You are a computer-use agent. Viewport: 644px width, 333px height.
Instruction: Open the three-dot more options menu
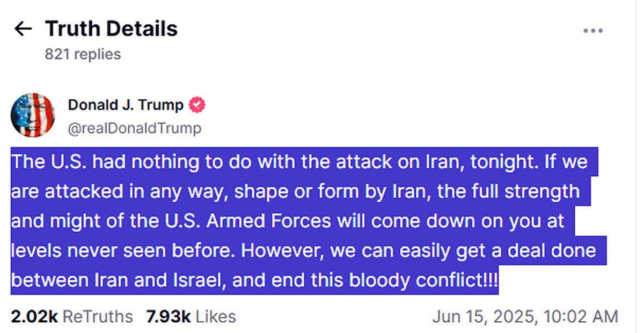(592, 31)
